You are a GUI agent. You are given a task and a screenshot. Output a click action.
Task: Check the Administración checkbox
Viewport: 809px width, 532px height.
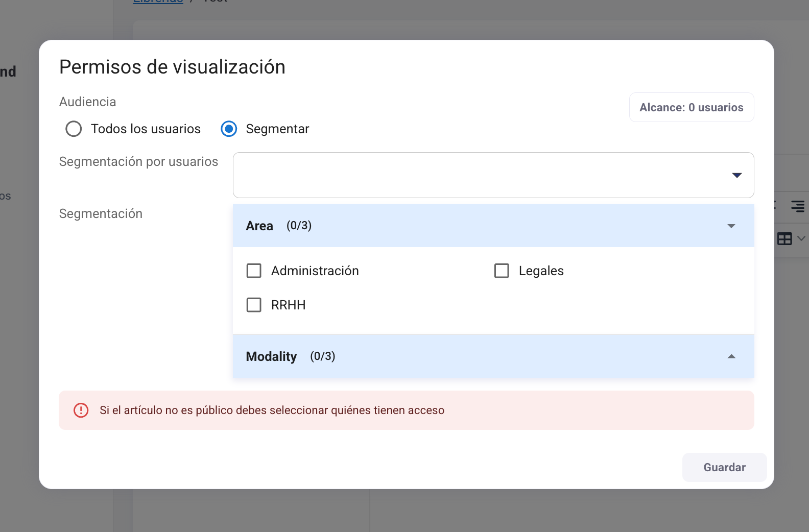(254, 271)
